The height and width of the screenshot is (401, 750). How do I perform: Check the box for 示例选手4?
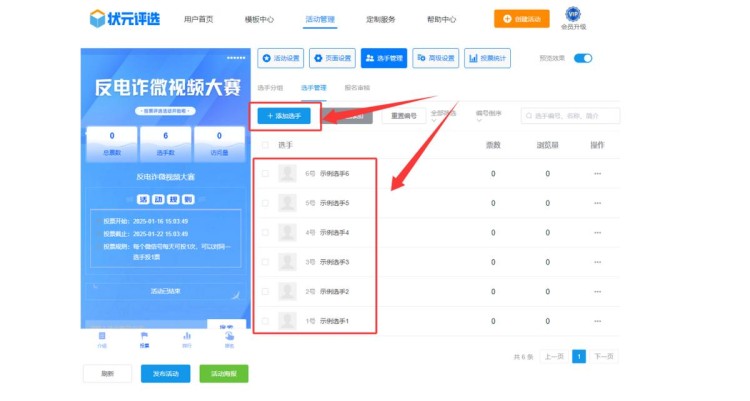pyautogui.click(x=265, y=232)
